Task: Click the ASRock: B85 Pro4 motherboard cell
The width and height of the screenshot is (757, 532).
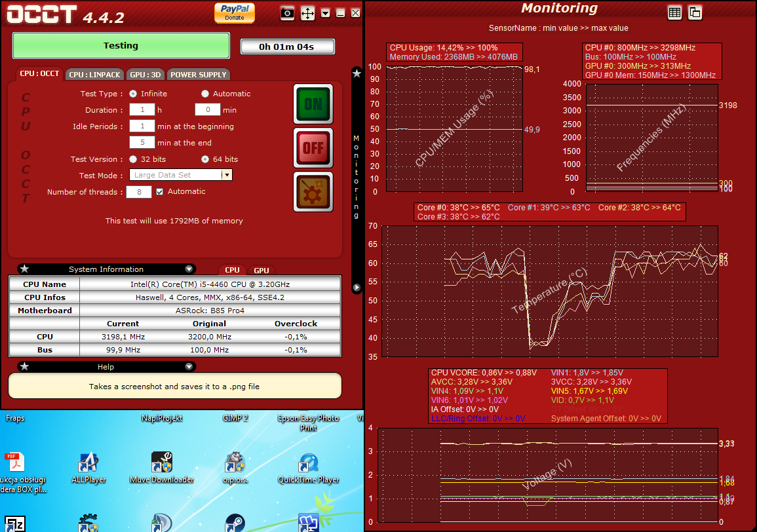Action: (210, 311)
